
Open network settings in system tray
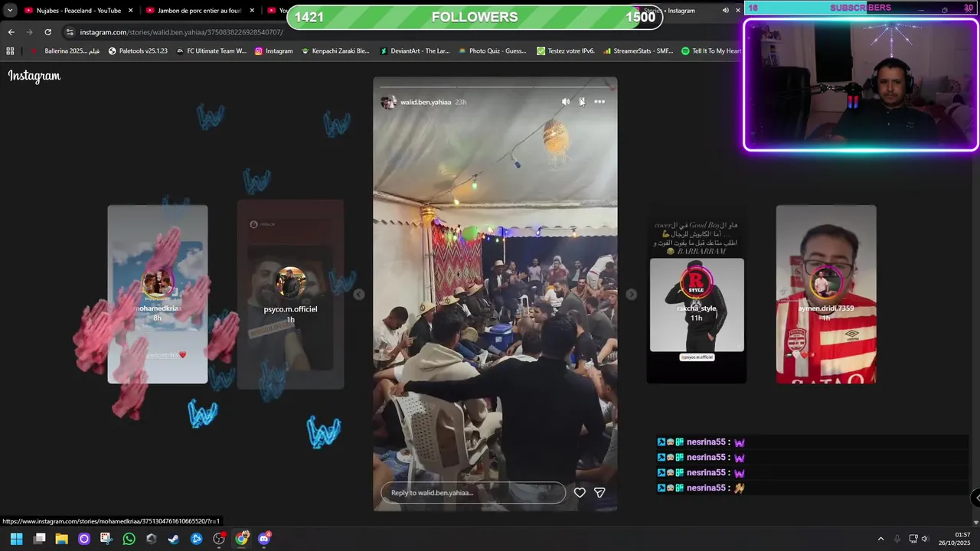pyautogui.click(x=913, y=539)
